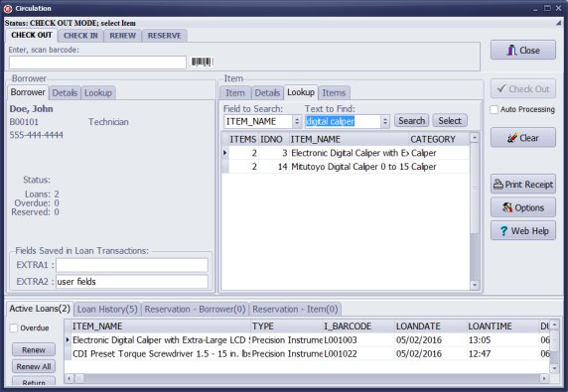Open Print Receipt

tap(523, 185)
